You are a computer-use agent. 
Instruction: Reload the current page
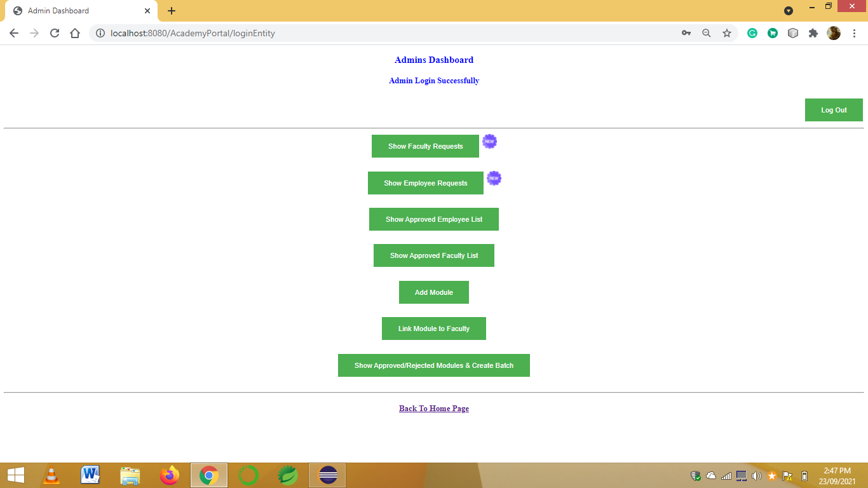pos(55,33)
